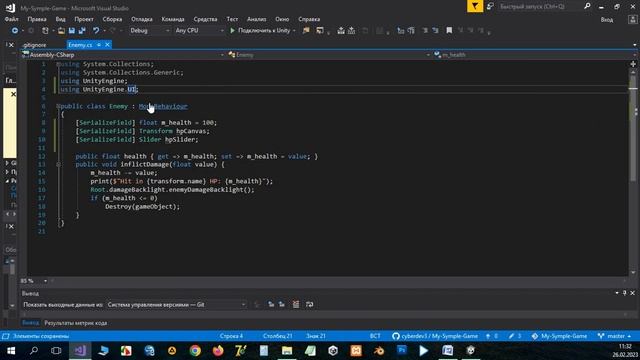Click the Подключить к Unity button

pyautogui.click(x=264, y=31)
